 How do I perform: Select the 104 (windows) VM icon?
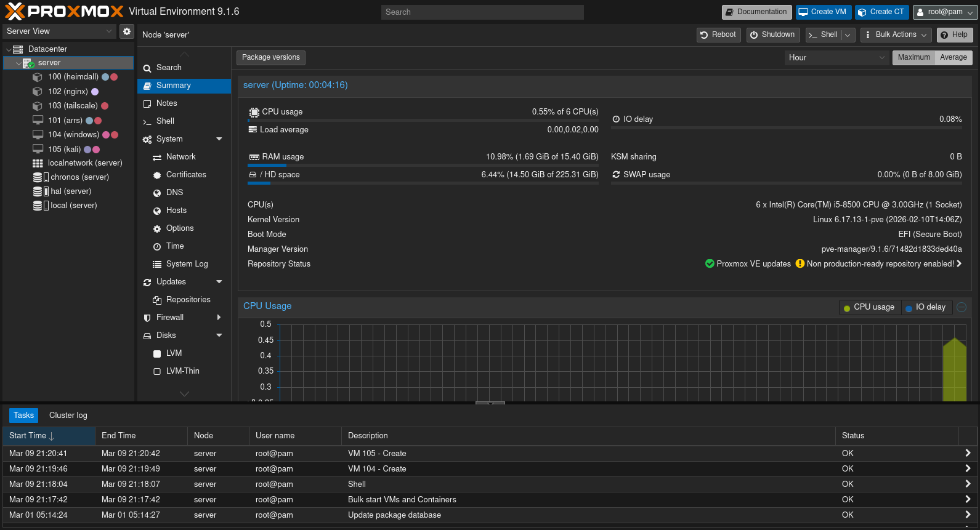38,135
